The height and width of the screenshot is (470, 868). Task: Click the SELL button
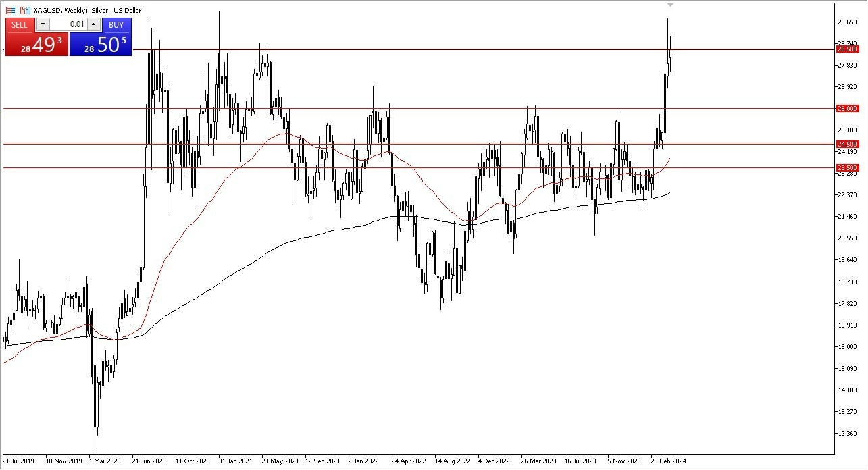(x=19, y=24)
